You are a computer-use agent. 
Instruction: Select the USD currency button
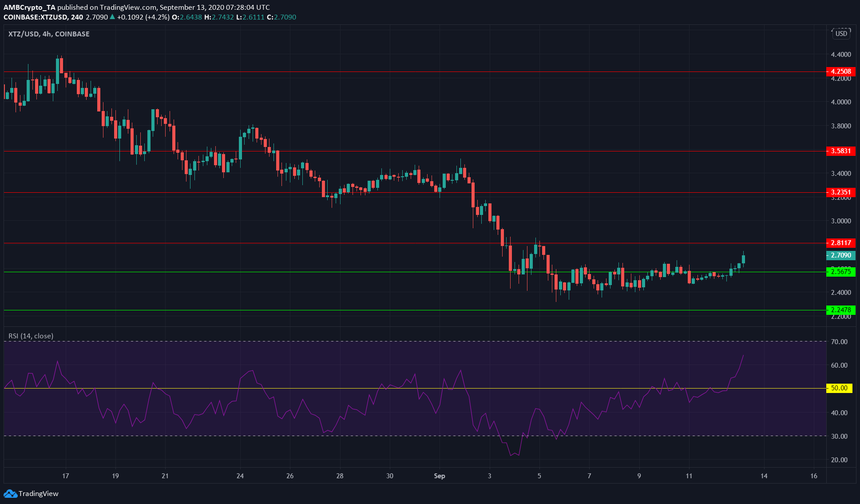pos(841,34)
